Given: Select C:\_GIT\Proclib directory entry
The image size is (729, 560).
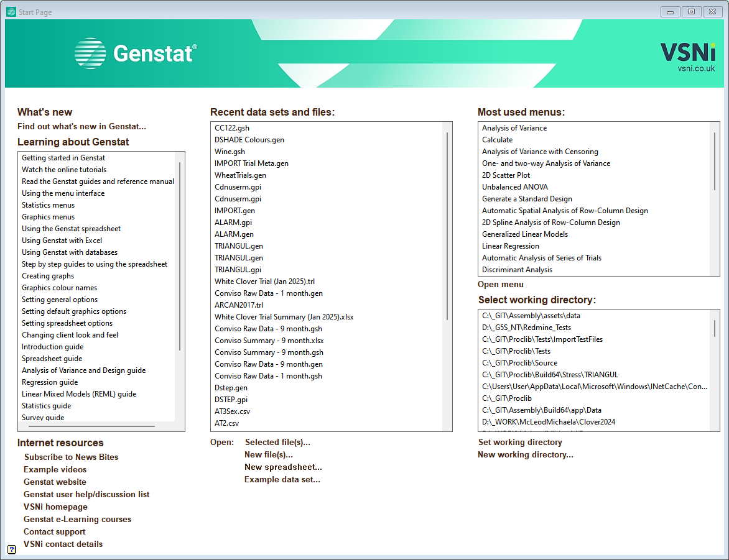Looking at the screenshot, I should (506, 398).
